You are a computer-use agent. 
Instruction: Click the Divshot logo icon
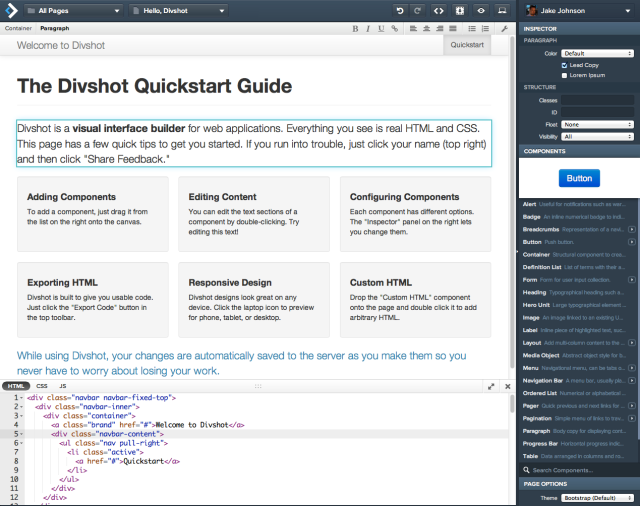(11, 10)
